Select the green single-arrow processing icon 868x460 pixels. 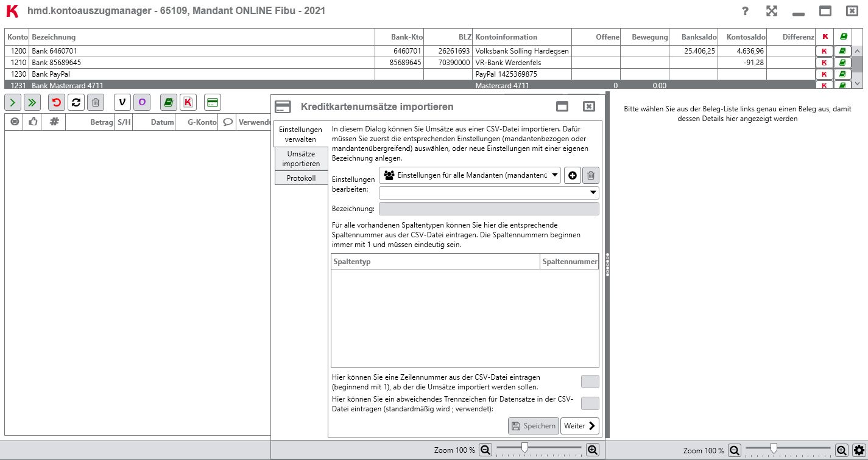point(13,102)
